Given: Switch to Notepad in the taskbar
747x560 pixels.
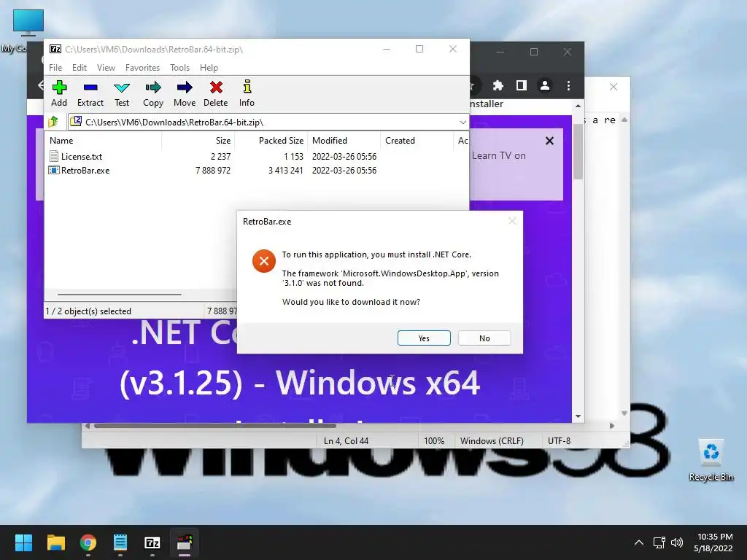Looking at the screenshot, I should pyautogui.click(x=120, y=542).
